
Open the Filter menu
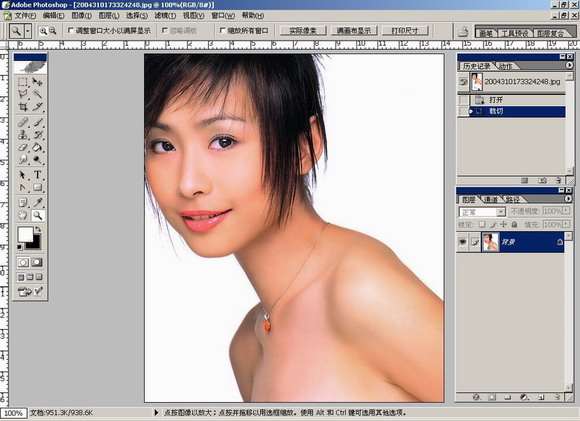point(165,16)
